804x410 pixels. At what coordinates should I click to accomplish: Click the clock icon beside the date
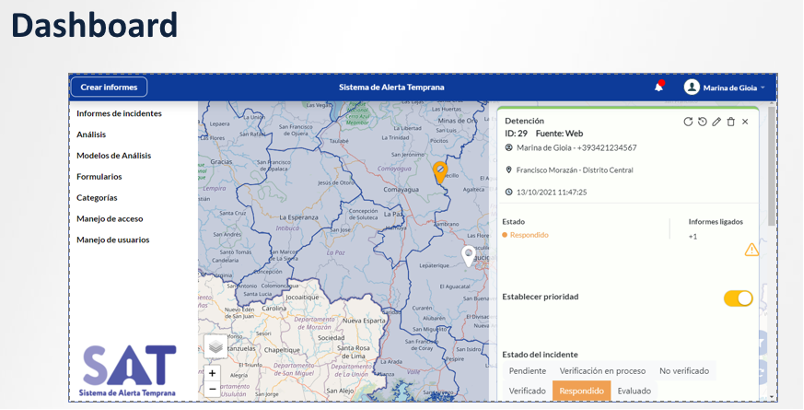click(509, 192)
